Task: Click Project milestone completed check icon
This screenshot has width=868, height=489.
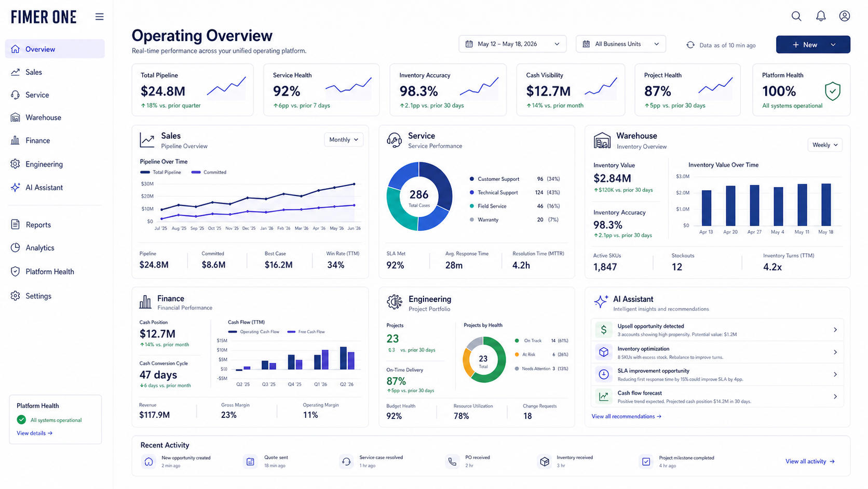Action: tap(646, 461)
